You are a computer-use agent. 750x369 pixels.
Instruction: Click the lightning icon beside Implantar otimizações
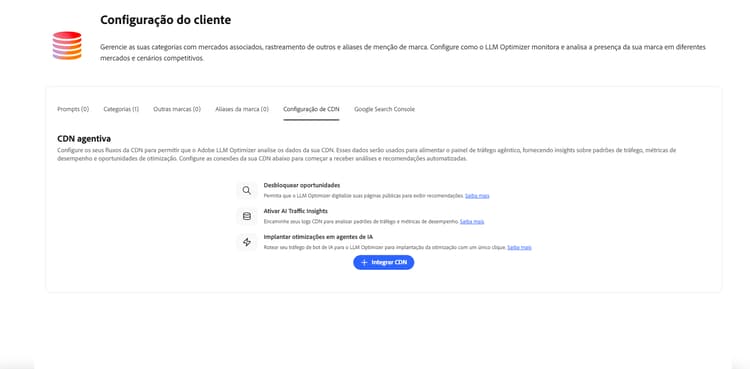247,242
